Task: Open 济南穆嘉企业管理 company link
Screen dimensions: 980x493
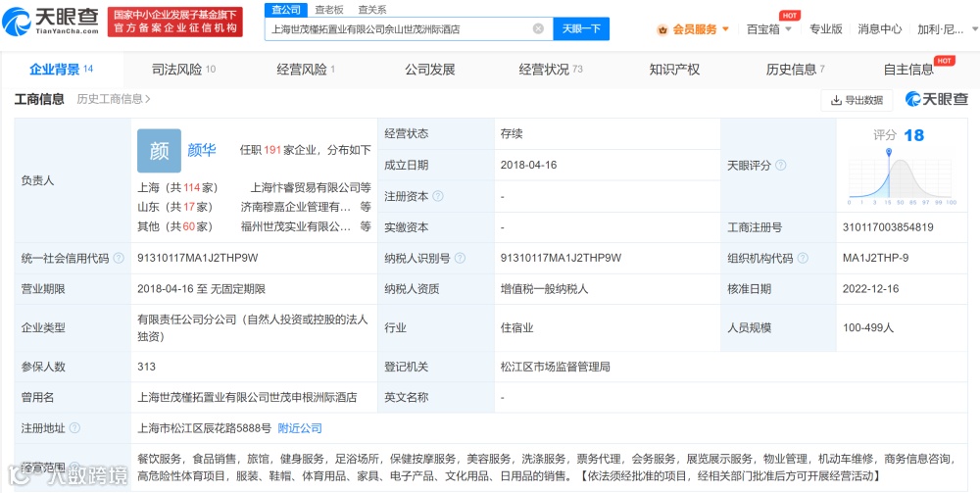Action: 296,206
